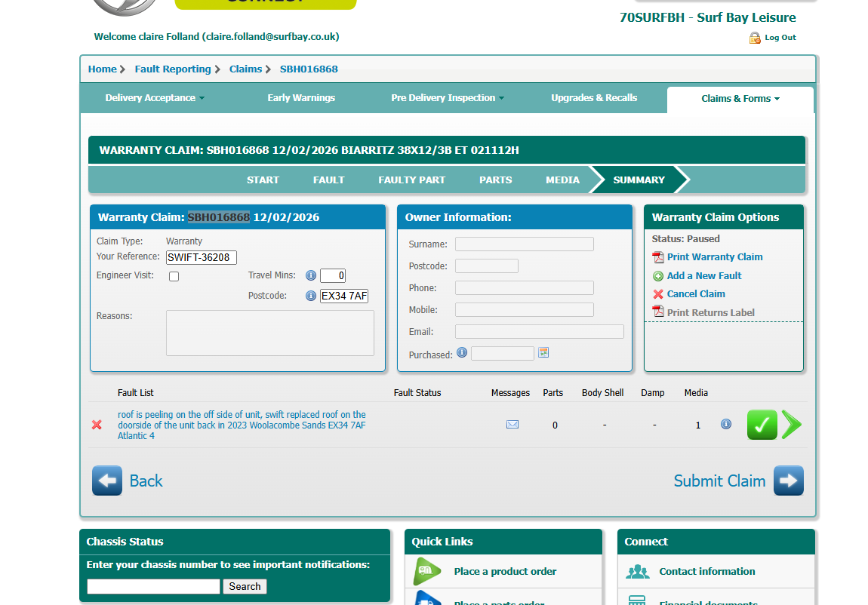The width and height of the screenshot is (868, 605).
Task: Click the SBH016868 breadcrumb link
Action: [309, 69]
